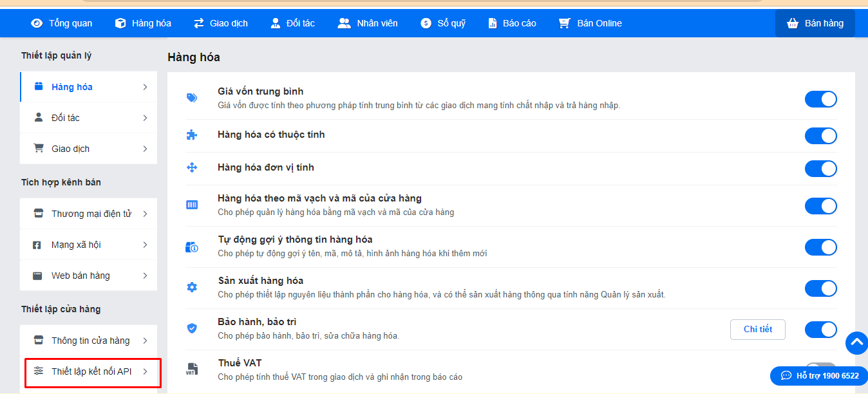Click the gear icon beside Sản xuất hàng hóa
This screenshot has width=868, height=394.
click(192, 287)
